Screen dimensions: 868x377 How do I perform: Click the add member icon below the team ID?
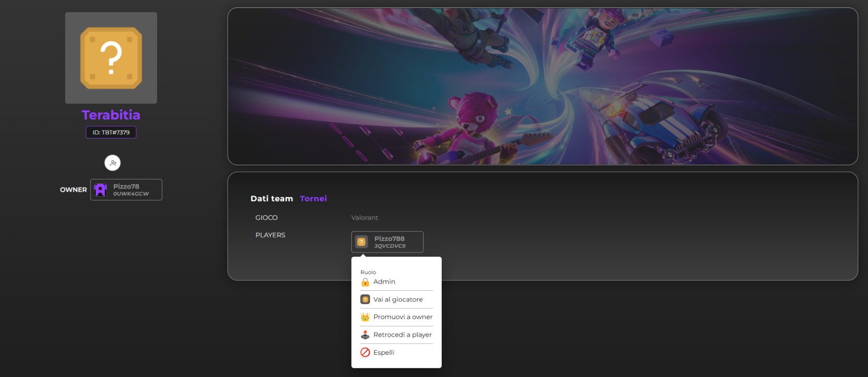pos(112,163)
